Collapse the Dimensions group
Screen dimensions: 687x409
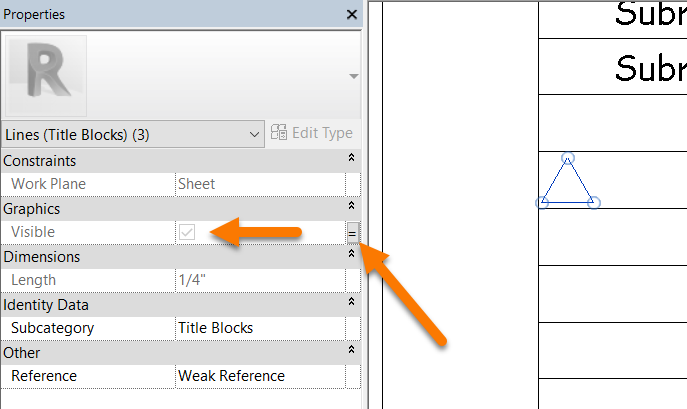351,256
